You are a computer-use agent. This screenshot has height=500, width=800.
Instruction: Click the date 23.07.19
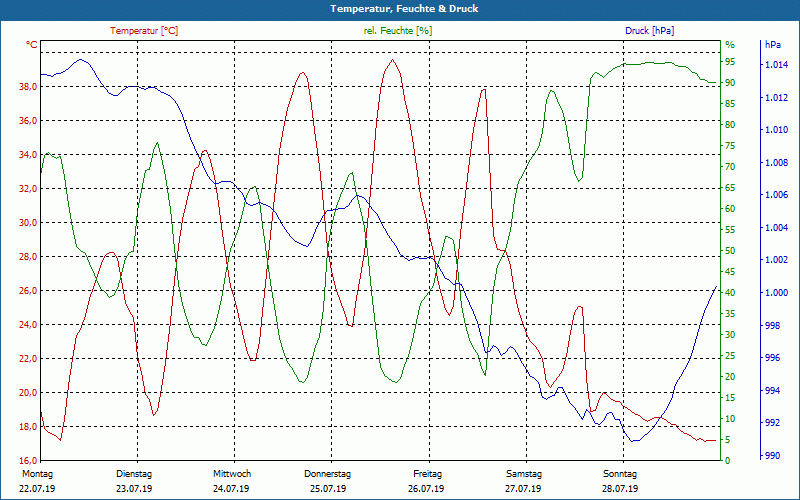click(x=134, y=489)
